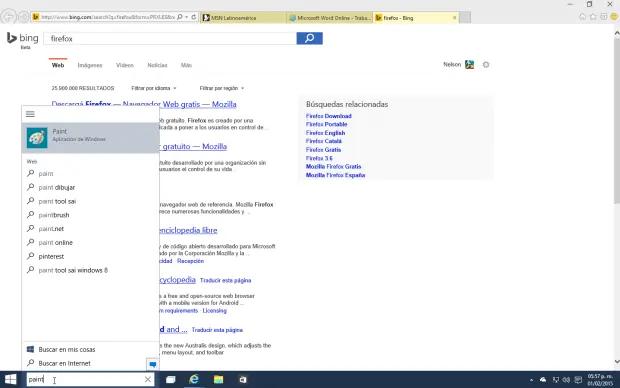Viewport: 620px width, 388px height.
Task: Click the network tray icon
Action: (556, 380)
